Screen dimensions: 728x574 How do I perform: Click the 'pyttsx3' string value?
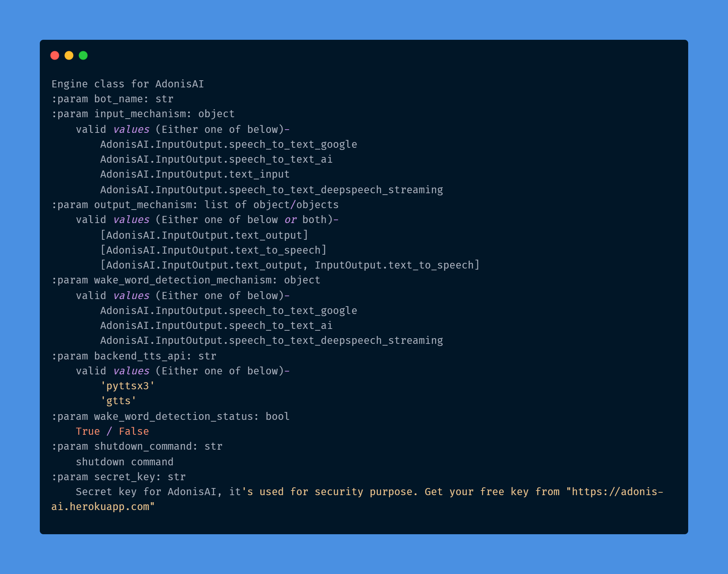128,386
